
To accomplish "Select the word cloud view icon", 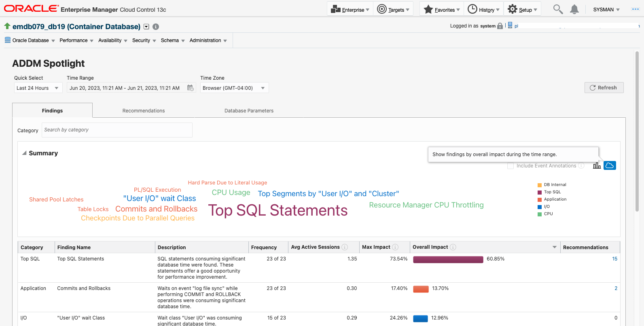I will [610, 165].
